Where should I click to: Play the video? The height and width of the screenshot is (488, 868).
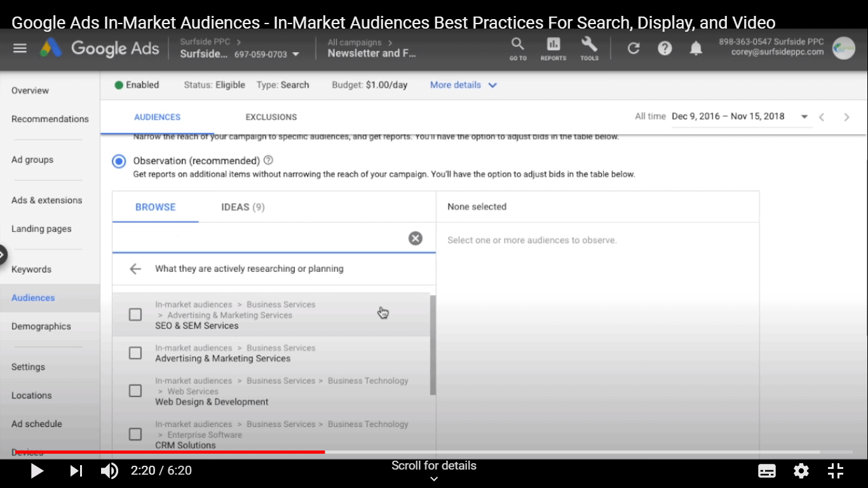(x=37, y=471)
